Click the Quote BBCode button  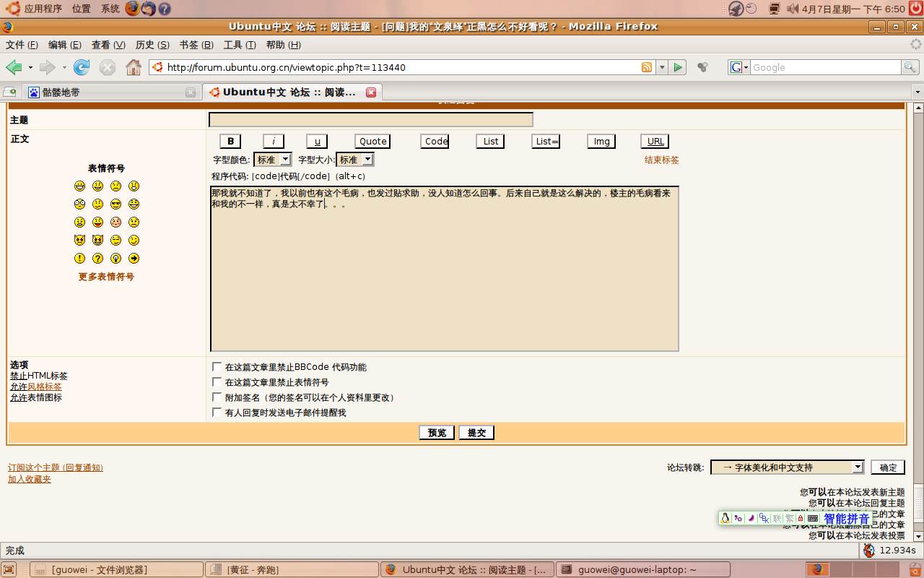[373, 142]
